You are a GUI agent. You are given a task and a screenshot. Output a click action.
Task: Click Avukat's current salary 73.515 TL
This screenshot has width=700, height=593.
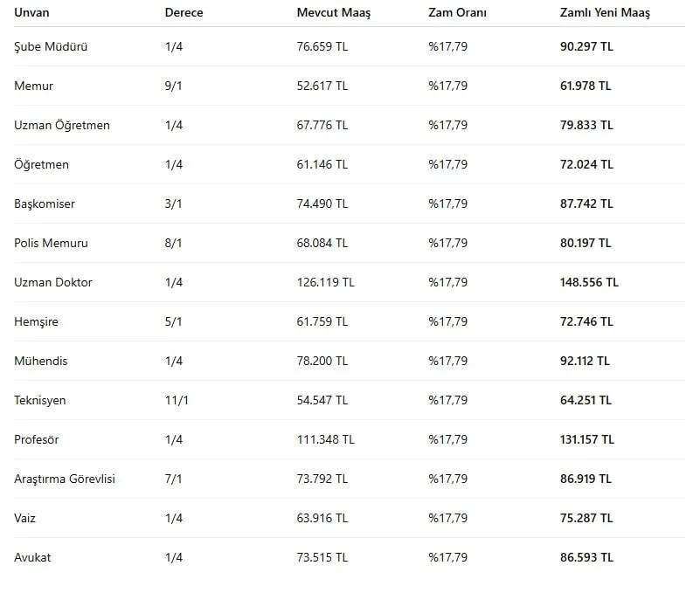pos(322,558)
